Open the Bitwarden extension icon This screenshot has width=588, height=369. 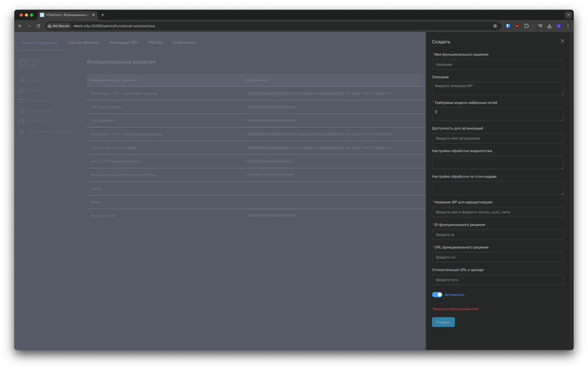pos(508,26)
